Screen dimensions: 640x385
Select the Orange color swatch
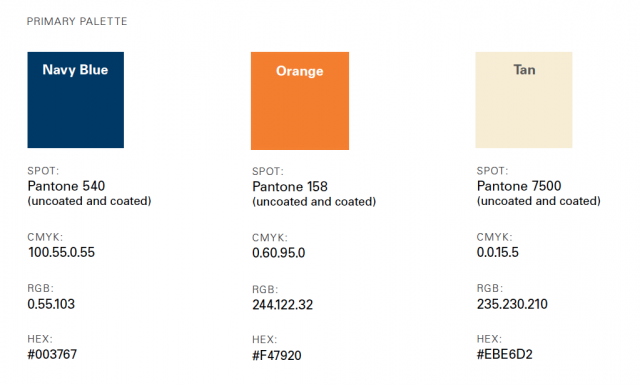pos(300,101)
